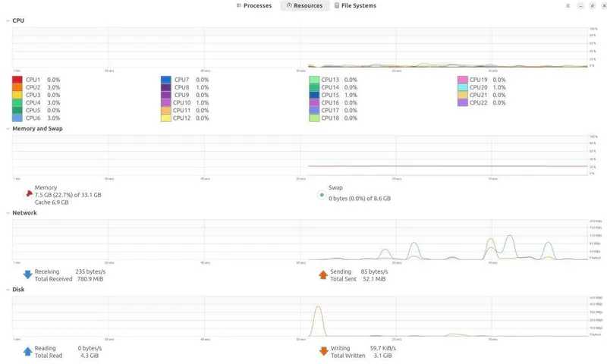The image size is (607, 364).
Task: Click the 'Total Read' label
Action: tap(49, 356)
